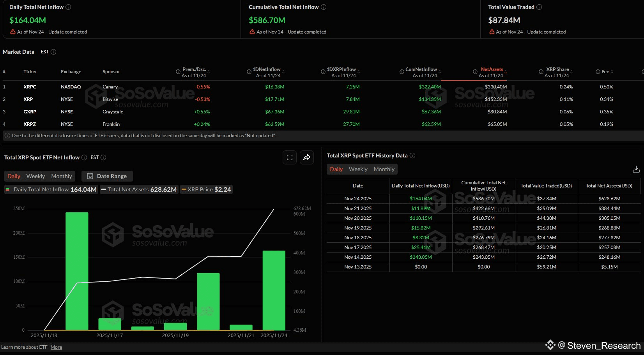This screenshot has width=644, height=355.
Task: Click the $243.05M daily inflow cell
Action: coord(421,257)
